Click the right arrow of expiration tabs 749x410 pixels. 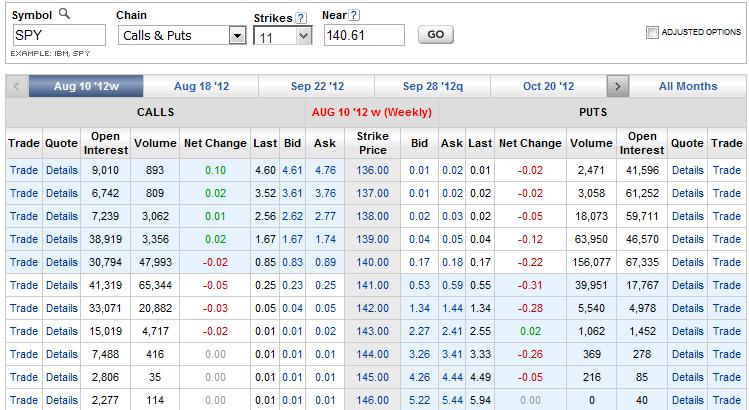click(x=618, y=86)
